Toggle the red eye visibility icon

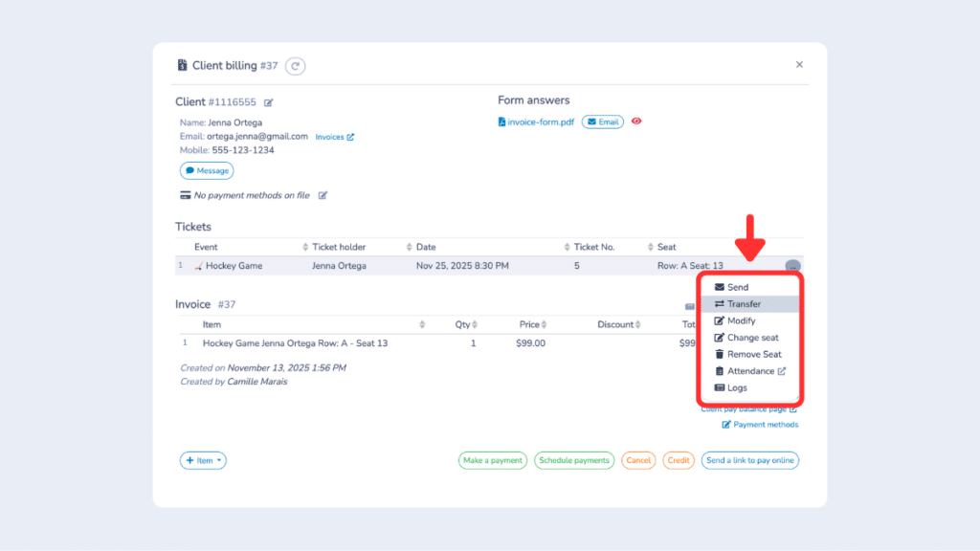636,121
